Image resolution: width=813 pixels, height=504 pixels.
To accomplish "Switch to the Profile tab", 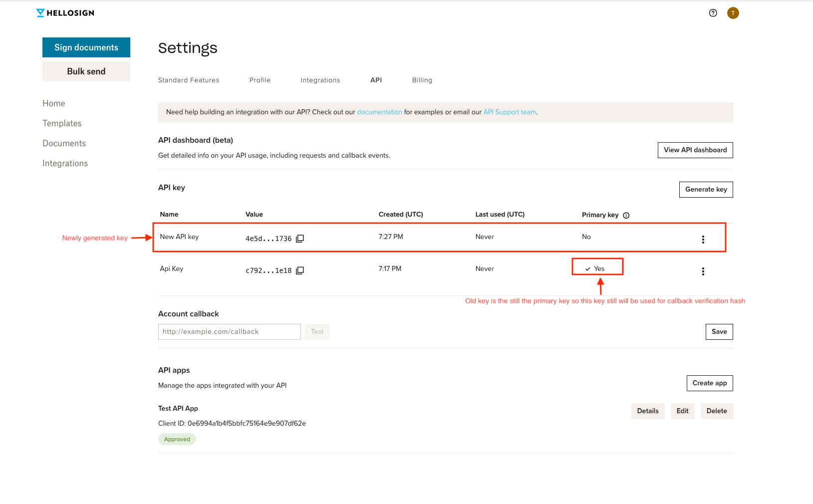I will [x=260, y=80].
